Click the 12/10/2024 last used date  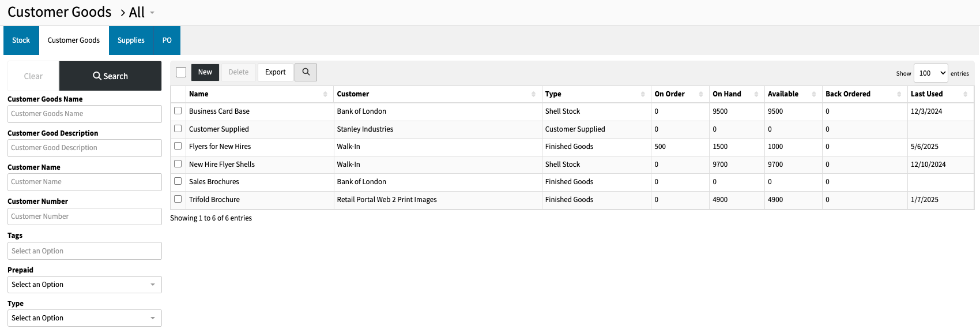[928, 165]
